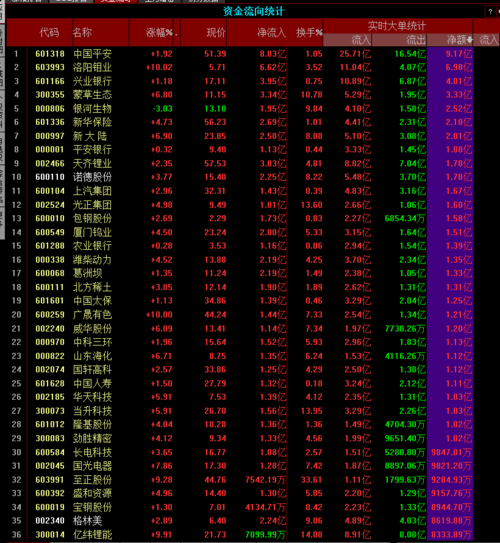Click the 格林美 stock name
Viewport: 500px width, 543px height.
[88, 521]
